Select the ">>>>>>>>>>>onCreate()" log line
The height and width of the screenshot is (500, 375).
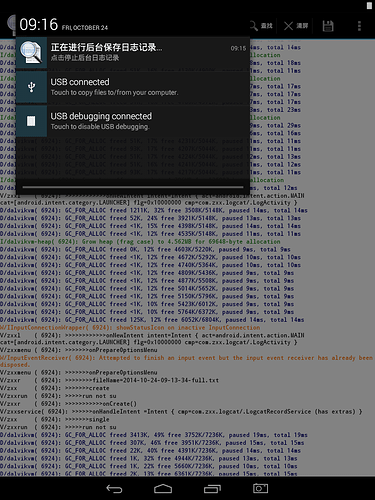68,404
